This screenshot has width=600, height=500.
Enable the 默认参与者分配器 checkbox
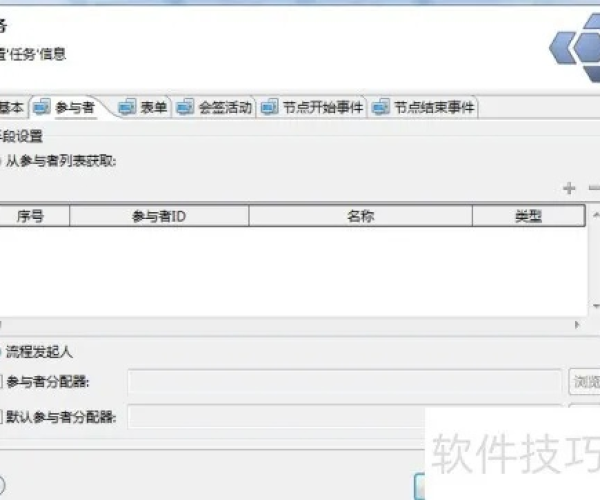pyautogui.click(x=1, y=416)
